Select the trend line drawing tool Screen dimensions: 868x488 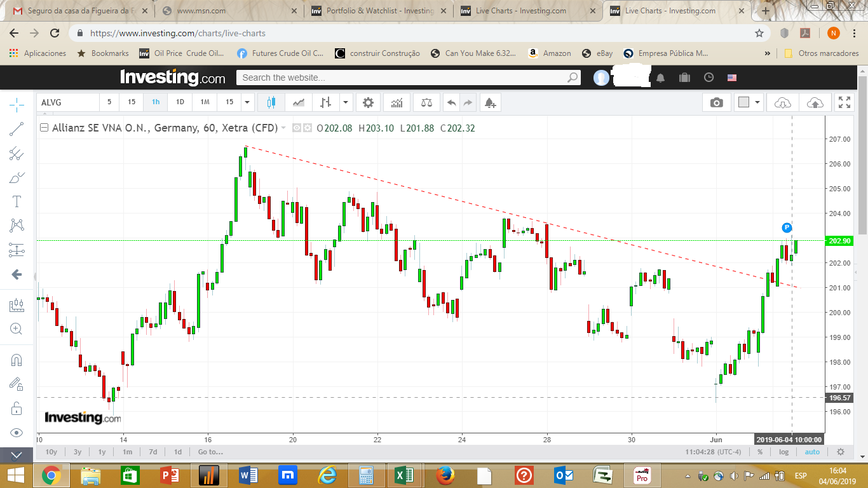[x=17, y=129]
